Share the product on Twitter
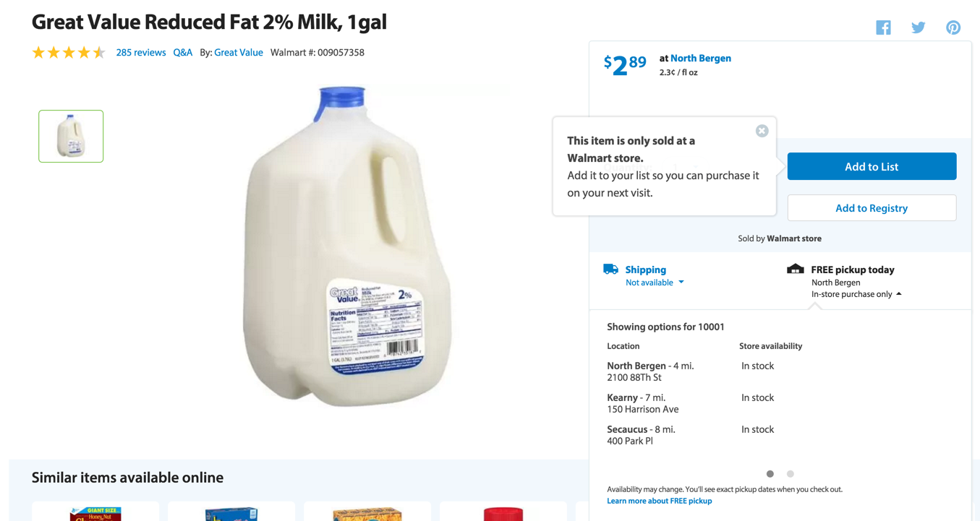The image size is (980, 521). click(x=918, y=27)
